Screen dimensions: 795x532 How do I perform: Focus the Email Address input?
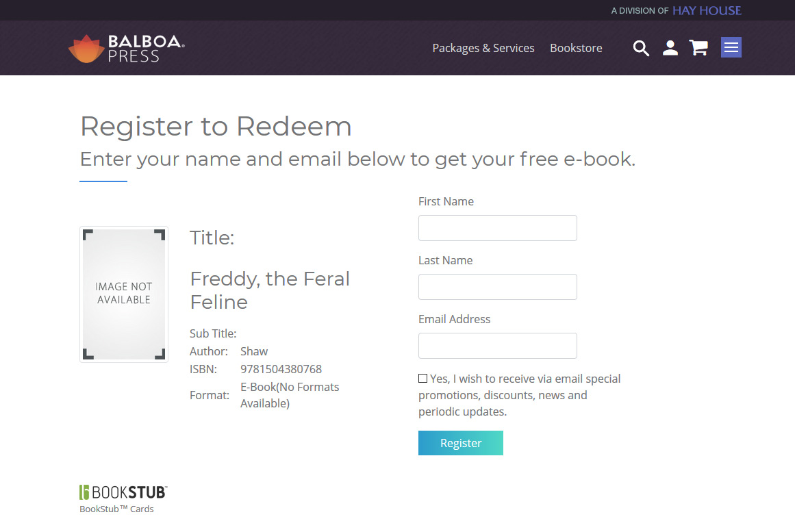coord(497,346)
